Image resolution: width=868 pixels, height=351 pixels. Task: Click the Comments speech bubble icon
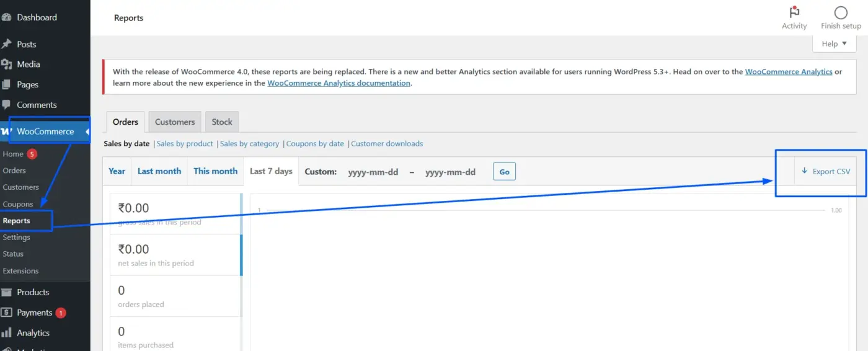pyautogui.click(x=6, y=105)
